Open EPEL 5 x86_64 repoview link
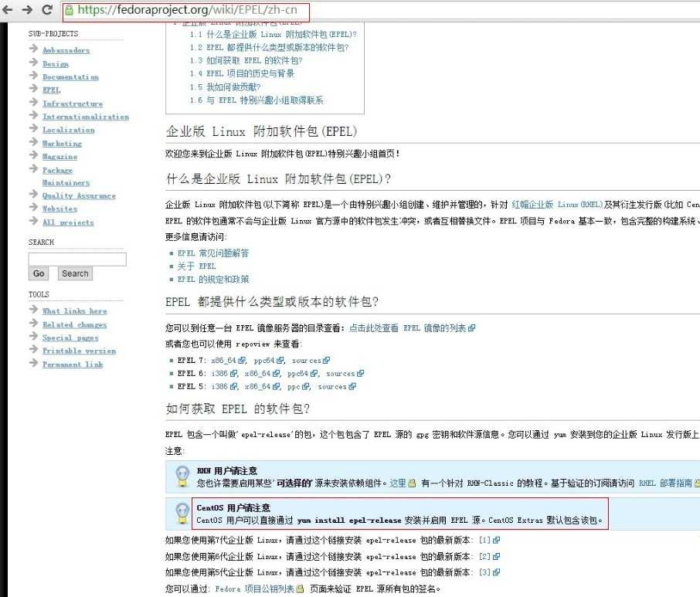The height and width of the screenshot is (597, 700). pos(263,386)
